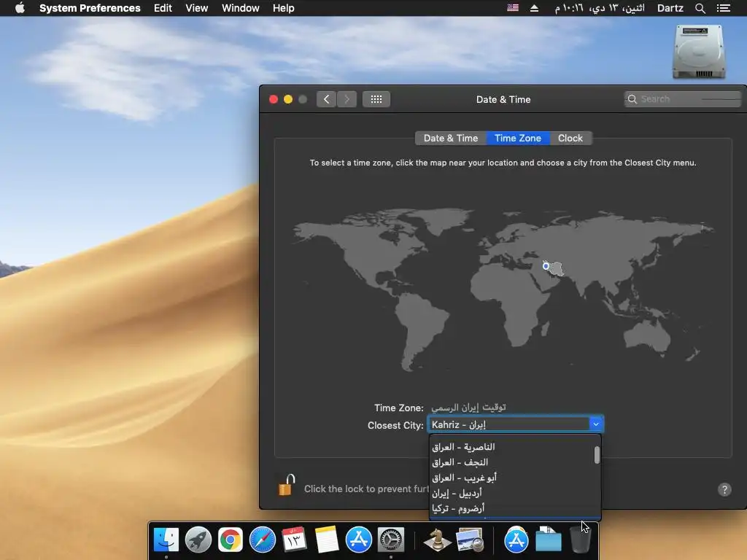Open the System Preferences menu
This screenshot has height=560, width=747.
coord(90,8)
